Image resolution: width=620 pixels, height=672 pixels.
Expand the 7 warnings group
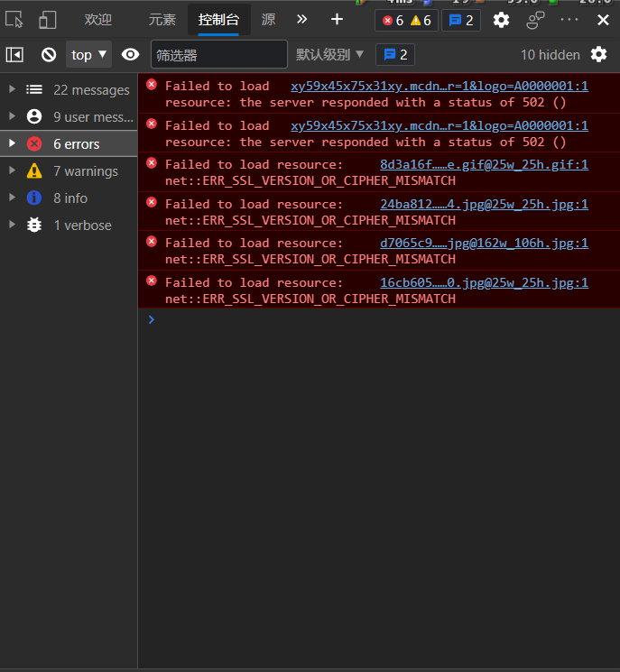point(12,170)
